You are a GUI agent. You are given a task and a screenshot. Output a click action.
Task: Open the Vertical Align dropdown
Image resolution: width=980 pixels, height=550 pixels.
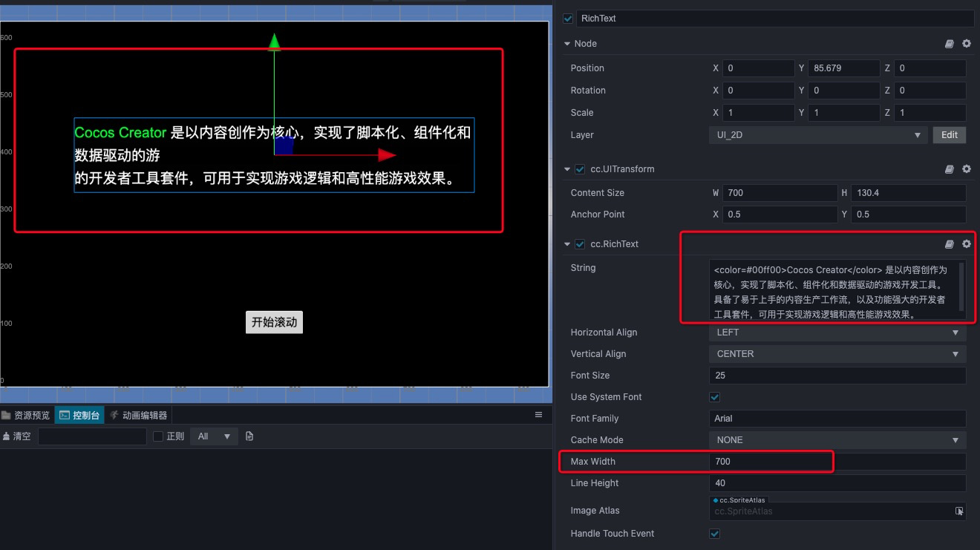[x=838, y=354]
